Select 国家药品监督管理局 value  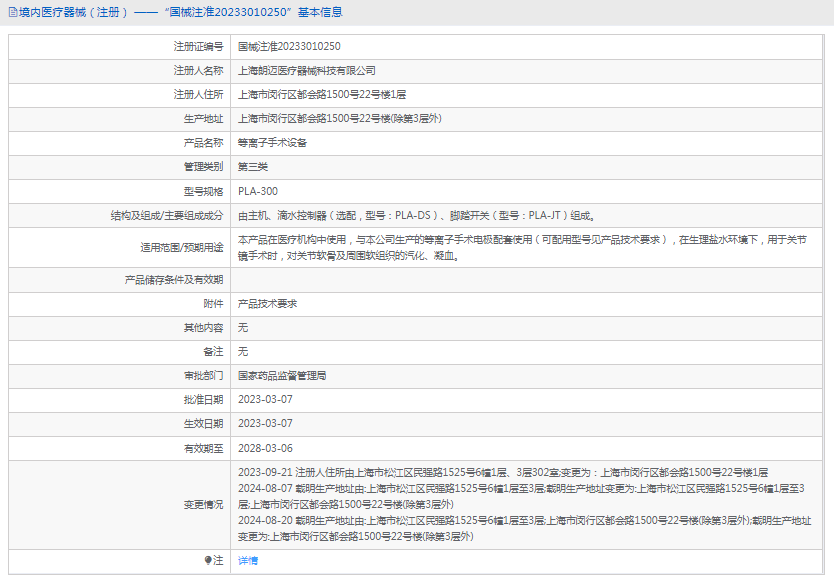tap(282, 376)
